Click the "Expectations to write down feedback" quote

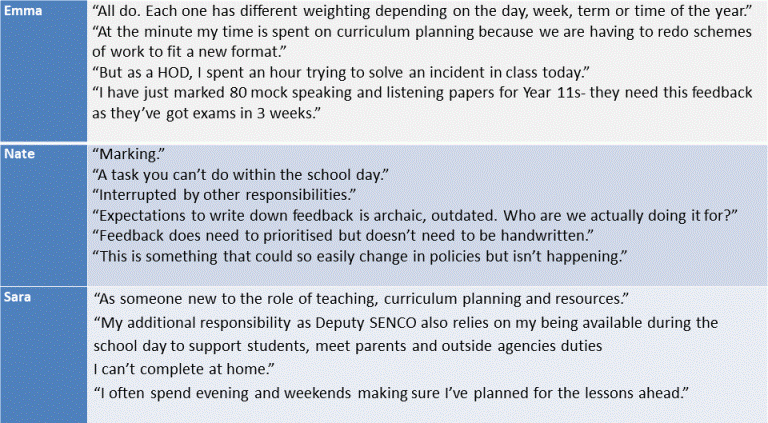click(x=415, y=215)
